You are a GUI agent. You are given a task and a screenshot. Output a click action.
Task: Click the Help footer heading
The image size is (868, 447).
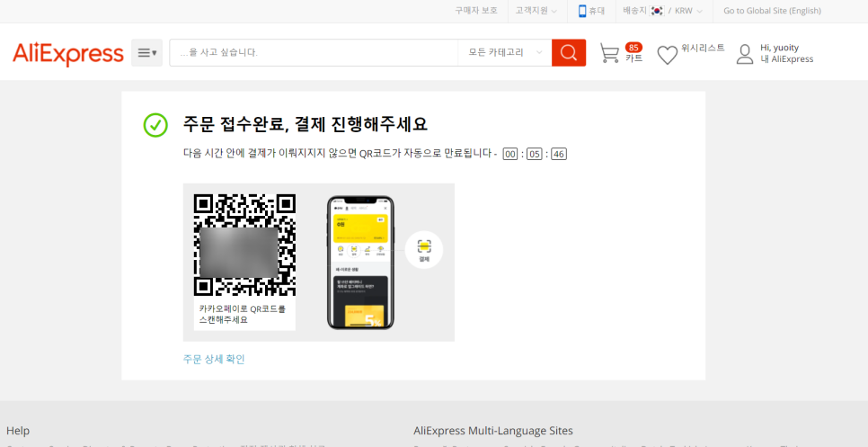point(18,431)
